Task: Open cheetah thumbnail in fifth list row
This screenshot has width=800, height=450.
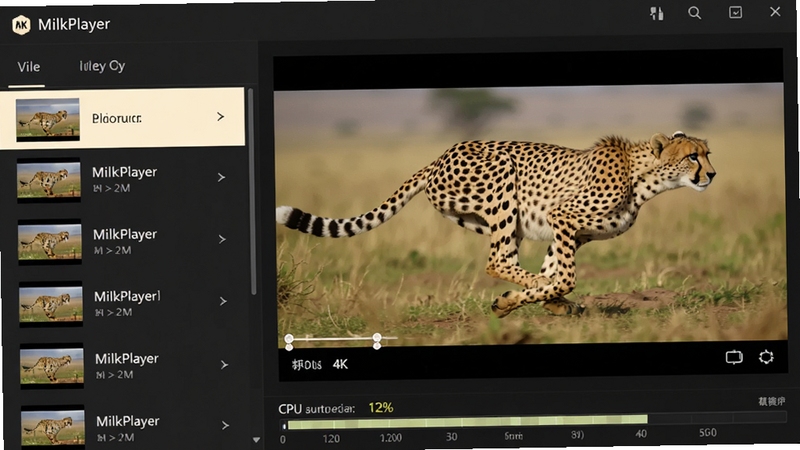Action: pos(52,366)
